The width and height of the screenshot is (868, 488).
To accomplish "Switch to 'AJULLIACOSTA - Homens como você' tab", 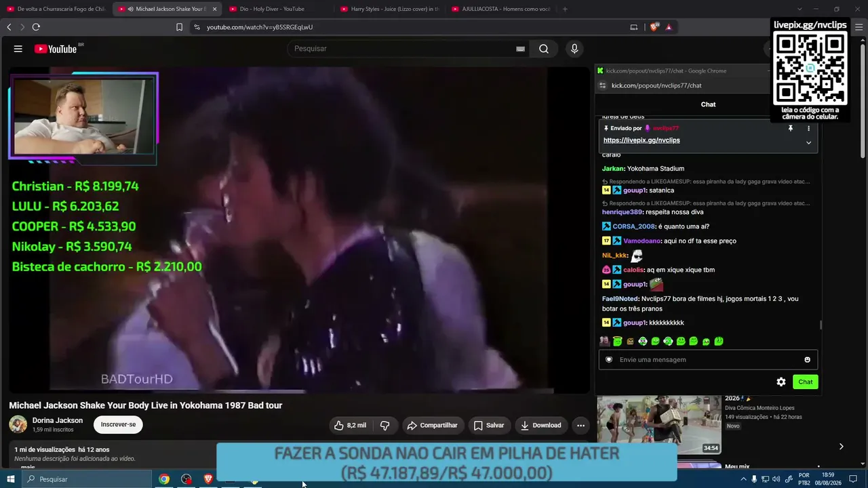I will (500, 9).
